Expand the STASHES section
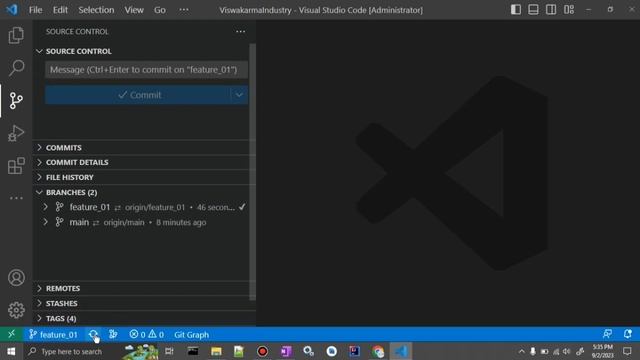Screen dimensions: 640x360 coord(141,304)
